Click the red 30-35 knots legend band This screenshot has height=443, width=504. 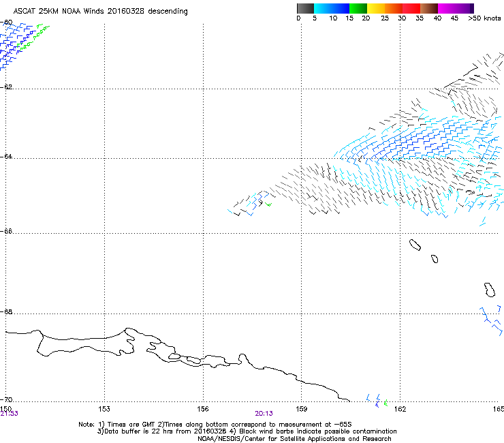411,8
